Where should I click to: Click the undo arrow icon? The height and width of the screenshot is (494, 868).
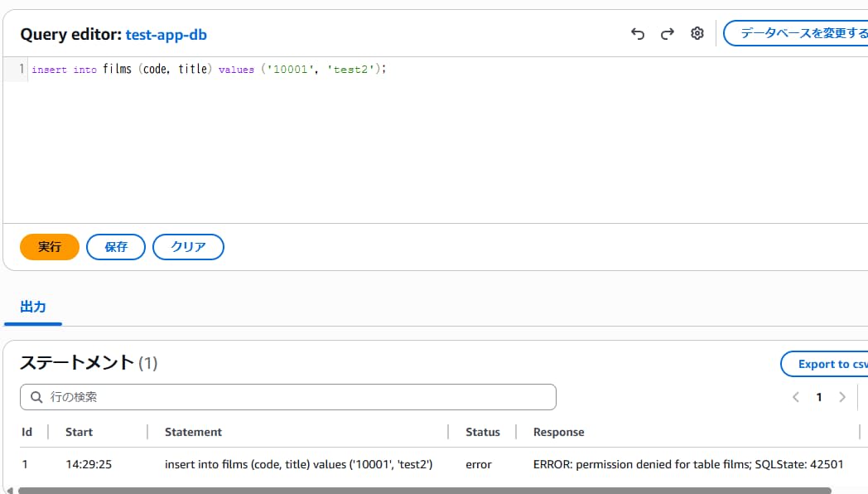click(x=638, y=33)
